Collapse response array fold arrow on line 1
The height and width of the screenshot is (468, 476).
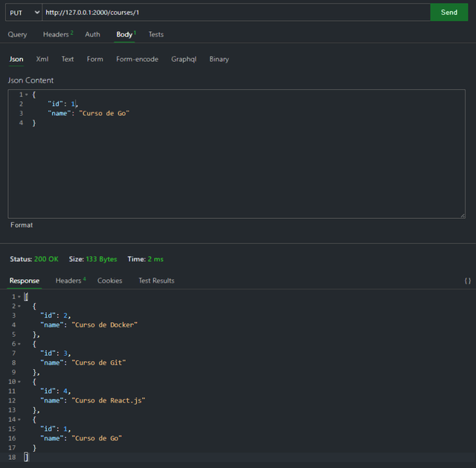pyautogui.click(x=19, y=297)
